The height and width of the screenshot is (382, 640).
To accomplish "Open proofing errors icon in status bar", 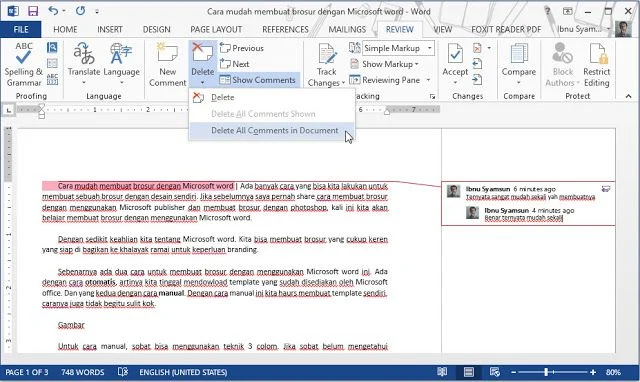I will coord(122,372).
